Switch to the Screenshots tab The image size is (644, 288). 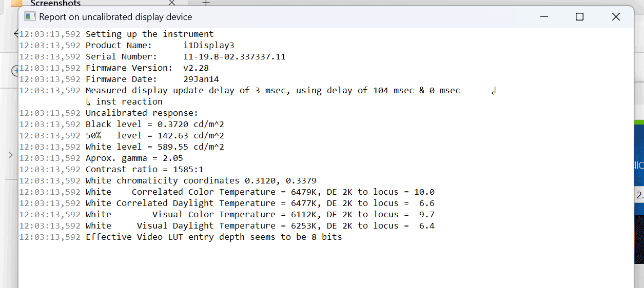click(55, 3)
